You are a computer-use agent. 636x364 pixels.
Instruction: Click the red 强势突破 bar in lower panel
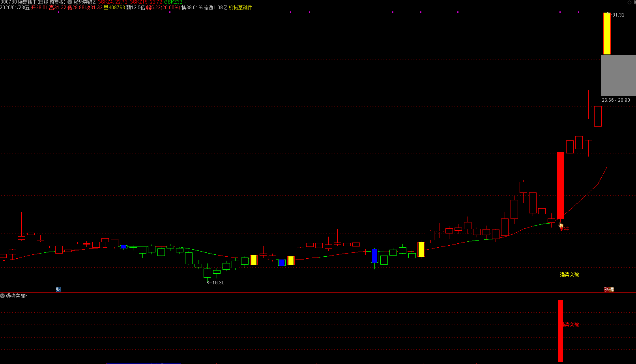(x=560, y=331)
